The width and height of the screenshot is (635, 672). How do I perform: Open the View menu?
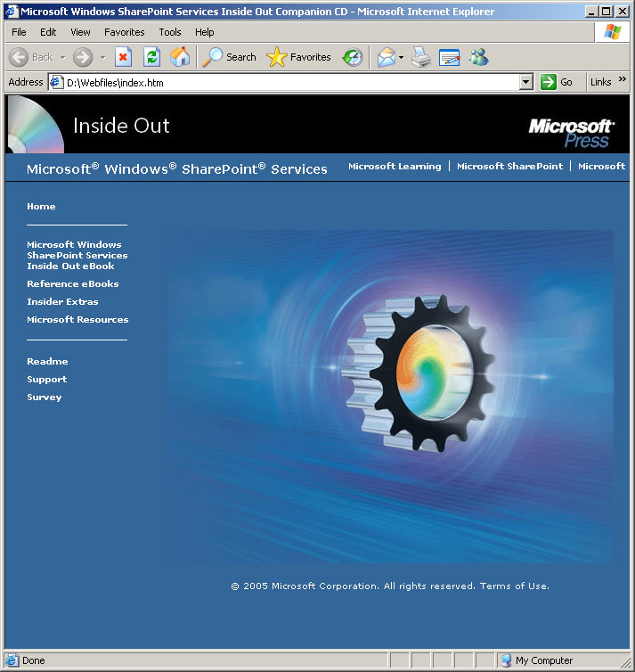pos(80,32)
